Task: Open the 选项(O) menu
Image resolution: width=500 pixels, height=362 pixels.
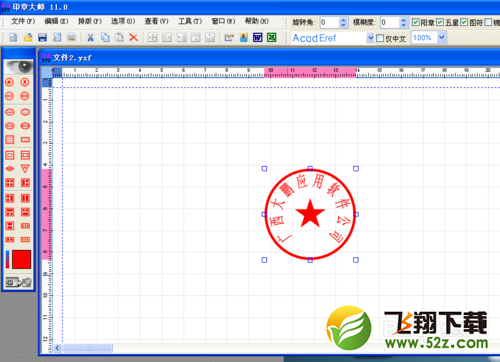Action: coord(123,21)
